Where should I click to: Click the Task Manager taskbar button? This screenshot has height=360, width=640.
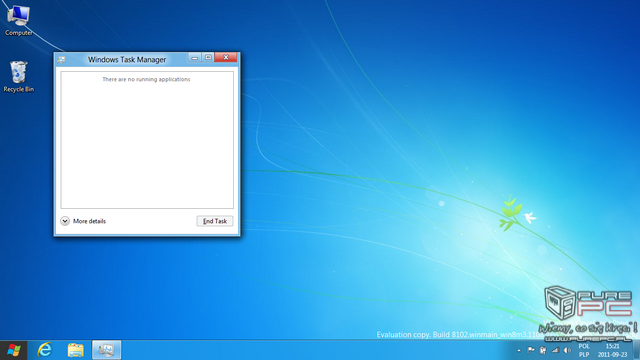click(x=107, y=350)
